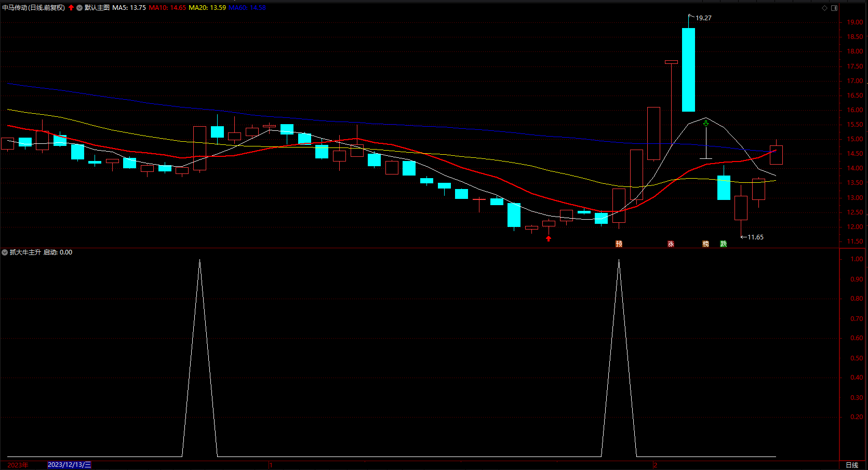Viewport: 868px width, 470px height.
Task: Click the 默认主图 indicator label
Action: (x=97, y=8)
